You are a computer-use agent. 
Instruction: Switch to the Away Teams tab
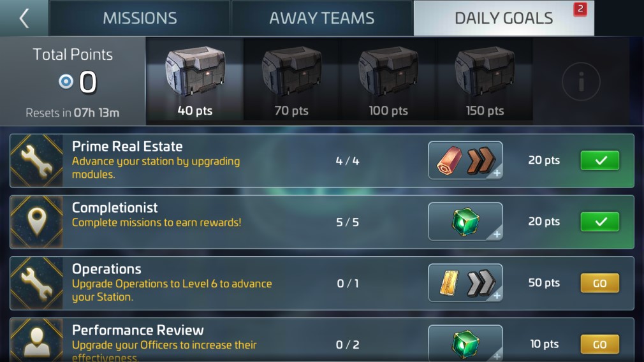point(321,18)
